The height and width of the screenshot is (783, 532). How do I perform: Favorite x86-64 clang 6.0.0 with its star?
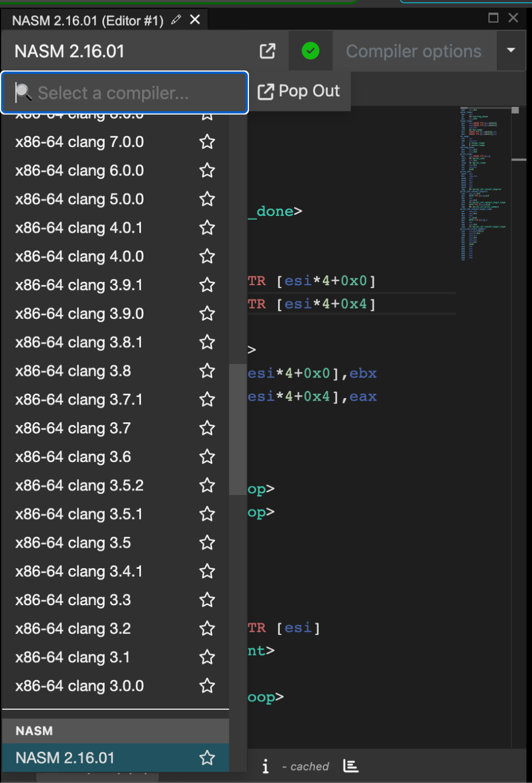point(207,171)
